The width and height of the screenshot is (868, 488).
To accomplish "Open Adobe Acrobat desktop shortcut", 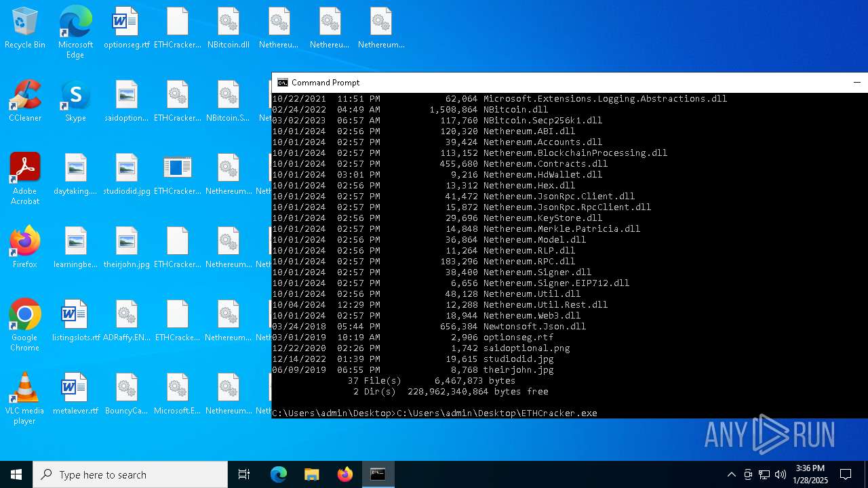I will (25, 179).
